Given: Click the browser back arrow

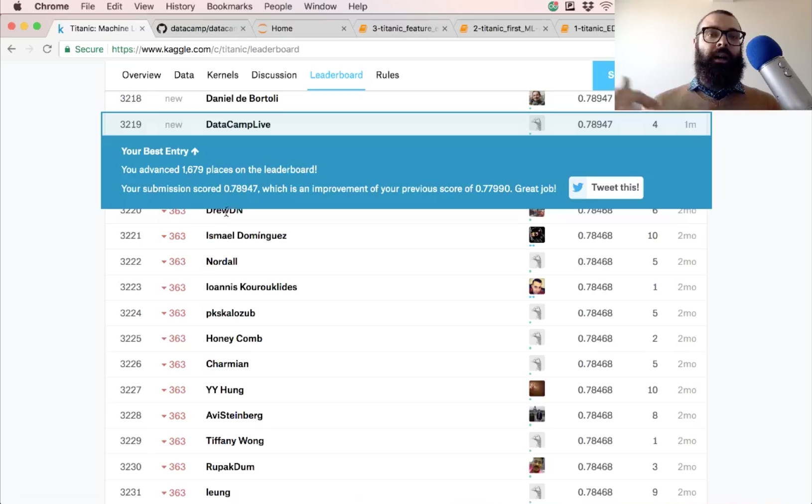Looking at the screenshot, I should click(x=11, y=49).
